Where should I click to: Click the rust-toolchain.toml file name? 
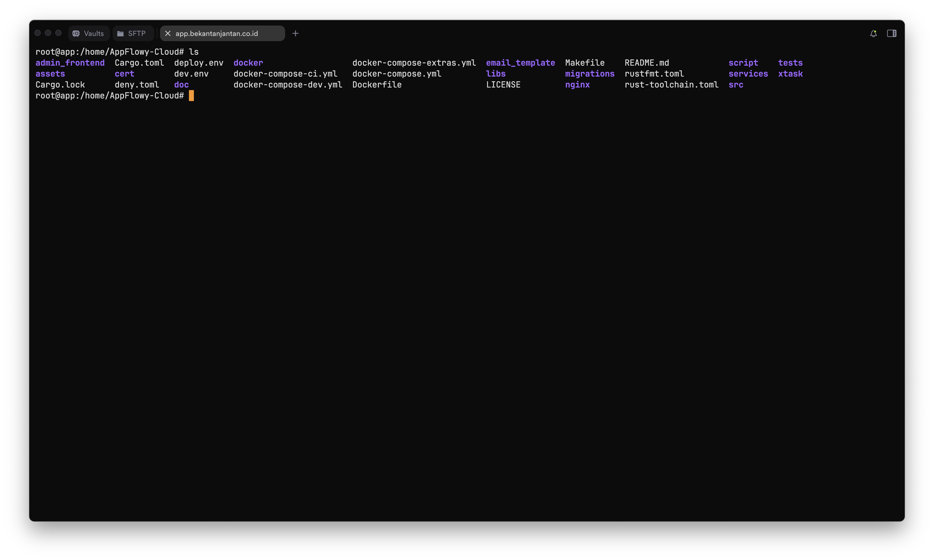pos(672,85)
